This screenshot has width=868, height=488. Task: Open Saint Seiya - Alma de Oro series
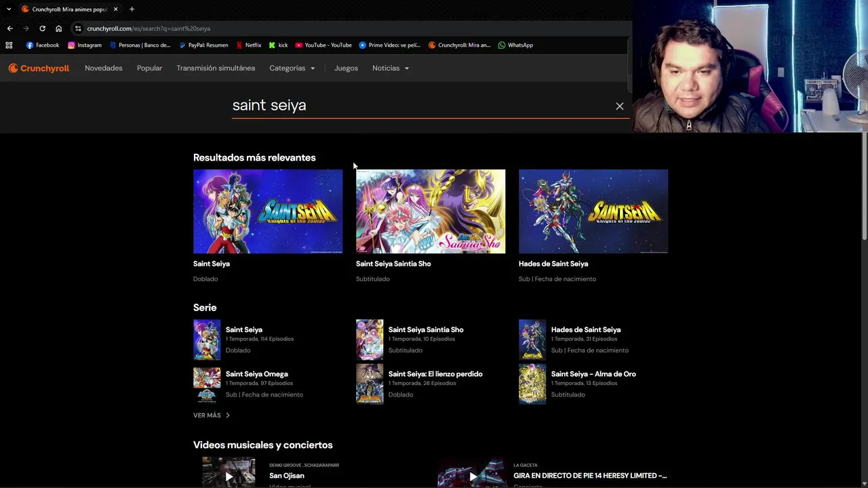click(593, 384)
